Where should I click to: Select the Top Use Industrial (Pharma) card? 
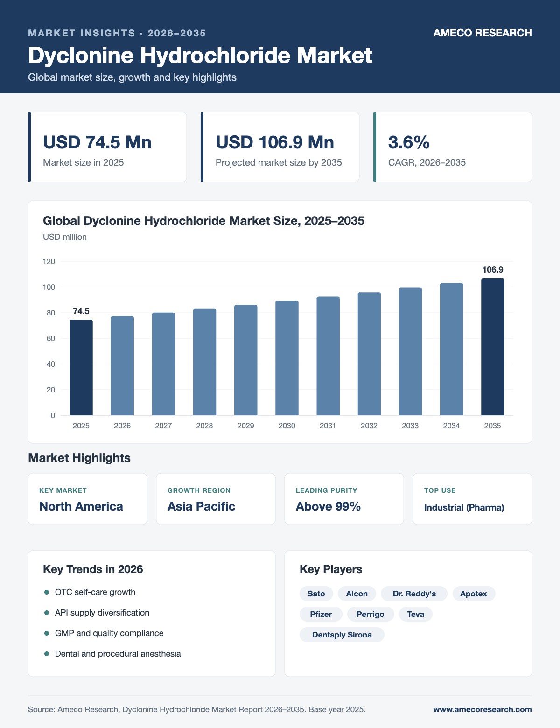point(472,499)
